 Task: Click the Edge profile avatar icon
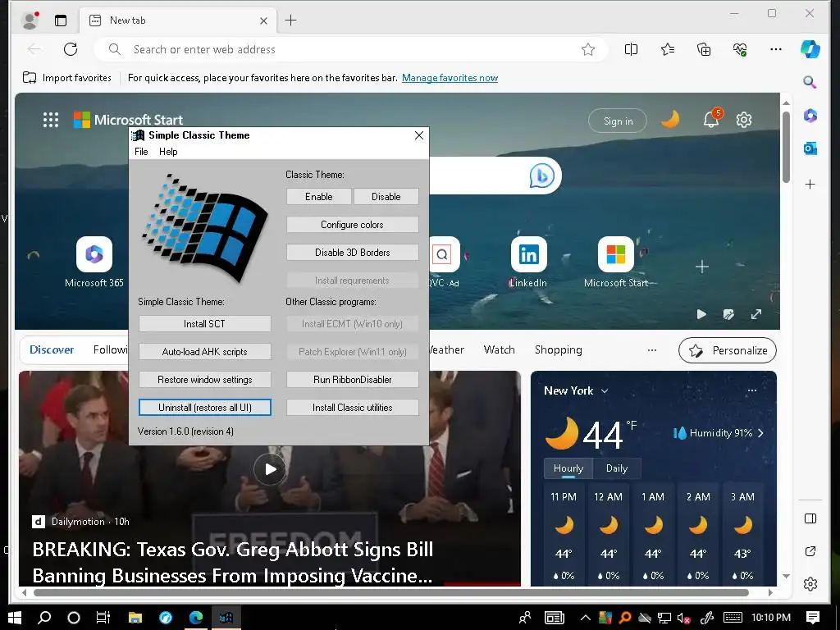tap(30, 21)
